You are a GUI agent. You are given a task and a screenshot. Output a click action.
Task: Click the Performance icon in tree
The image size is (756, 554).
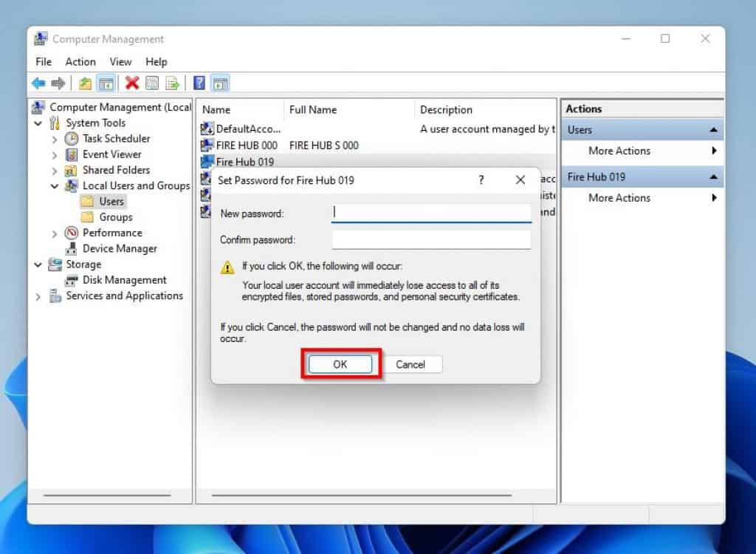tap(72, 233)
